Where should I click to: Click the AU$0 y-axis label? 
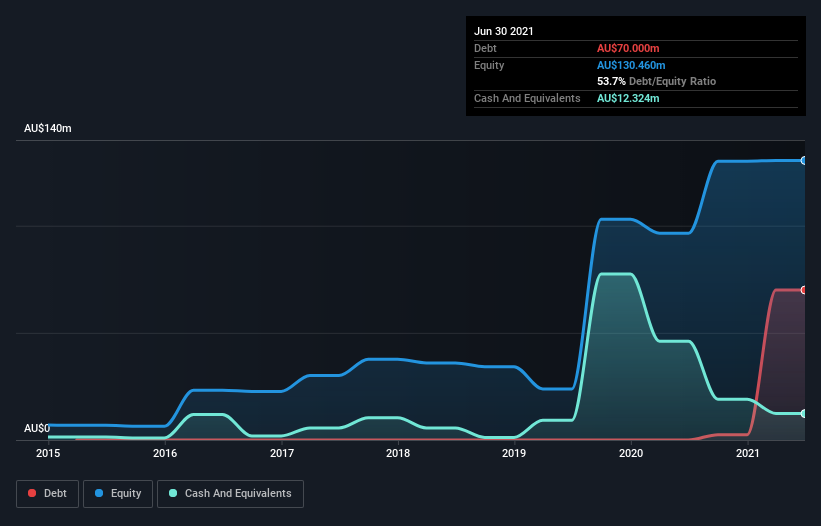37,428
